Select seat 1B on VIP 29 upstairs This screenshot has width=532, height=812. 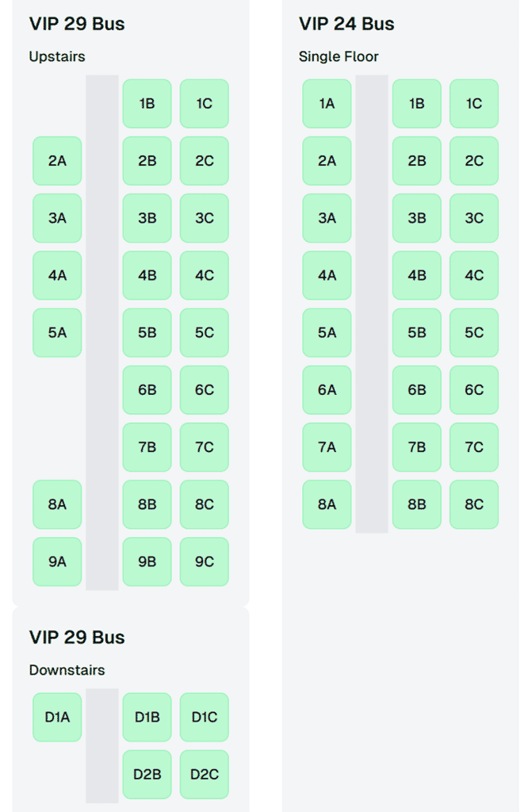tap(147, 103)
